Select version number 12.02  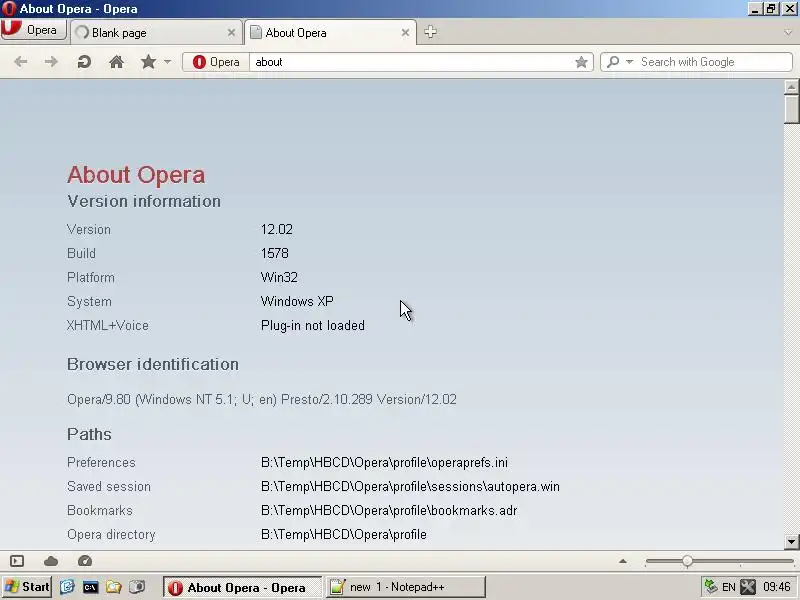pos(277,230)
